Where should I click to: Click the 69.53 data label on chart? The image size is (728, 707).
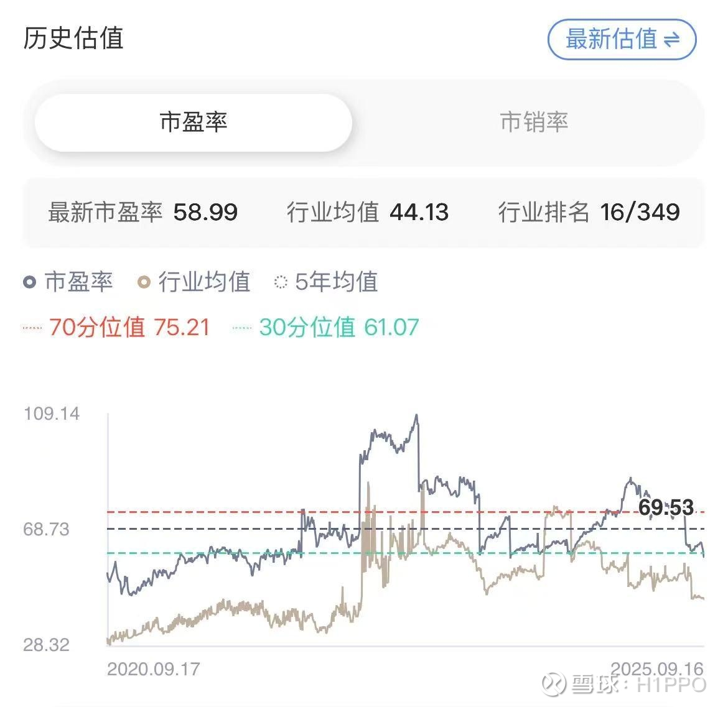(x=666, y=507)
